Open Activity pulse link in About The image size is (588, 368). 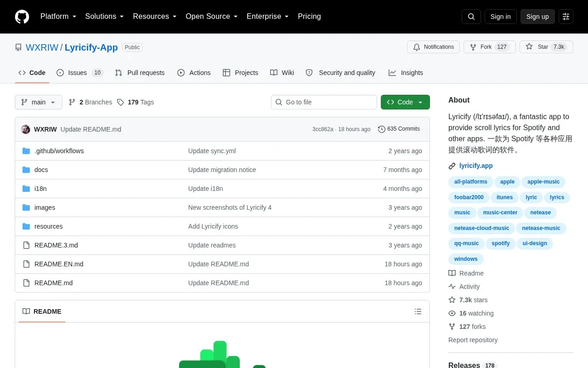point(464,287)
